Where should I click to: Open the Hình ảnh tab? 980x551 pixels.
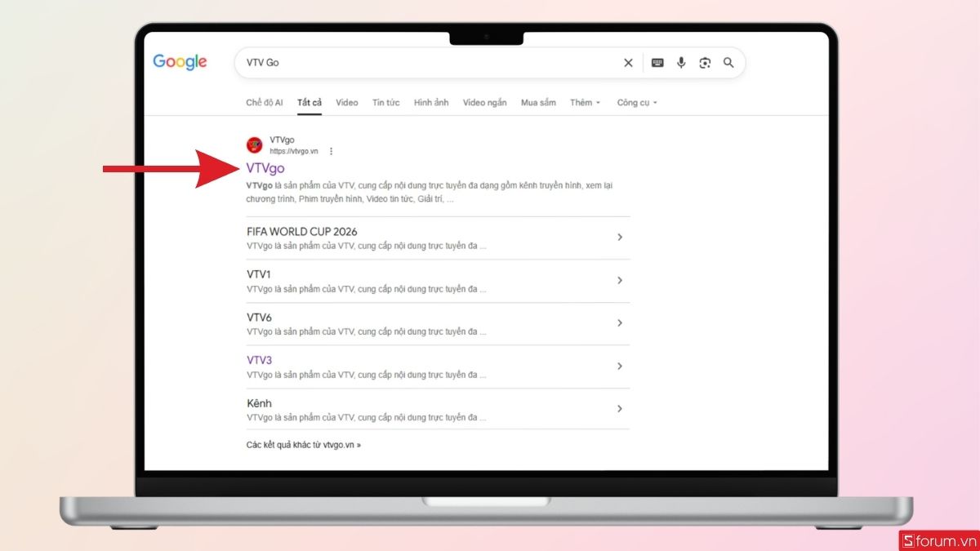click(431, 103)
